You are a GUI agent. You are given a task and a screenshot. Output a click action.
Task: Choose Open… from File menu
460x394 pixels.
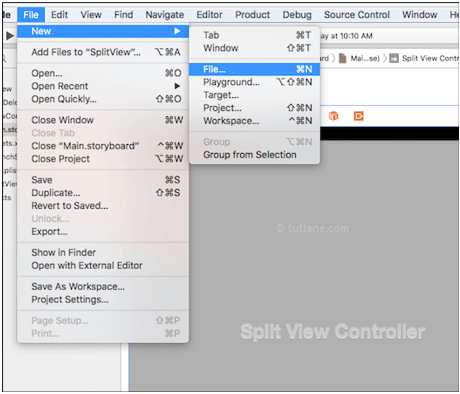click(103, 73)
